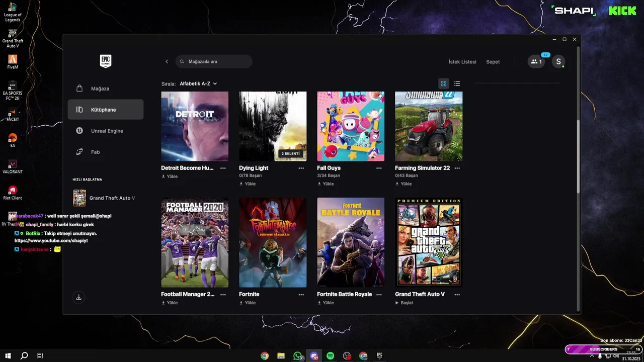Open options menu for Grand Theft Auto V

457,294
